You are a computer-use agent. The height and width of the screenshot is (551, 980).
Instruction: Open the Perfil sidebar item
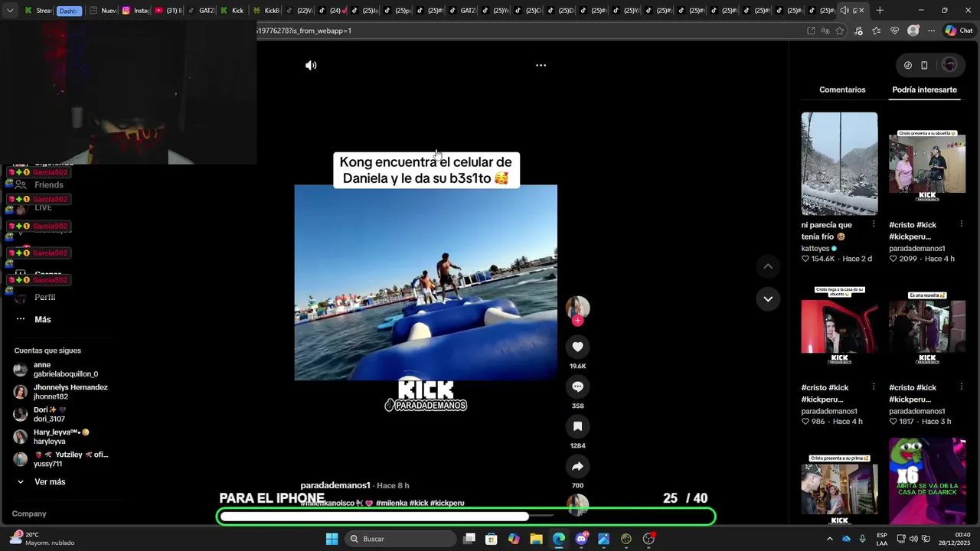(x=44, y=297)
